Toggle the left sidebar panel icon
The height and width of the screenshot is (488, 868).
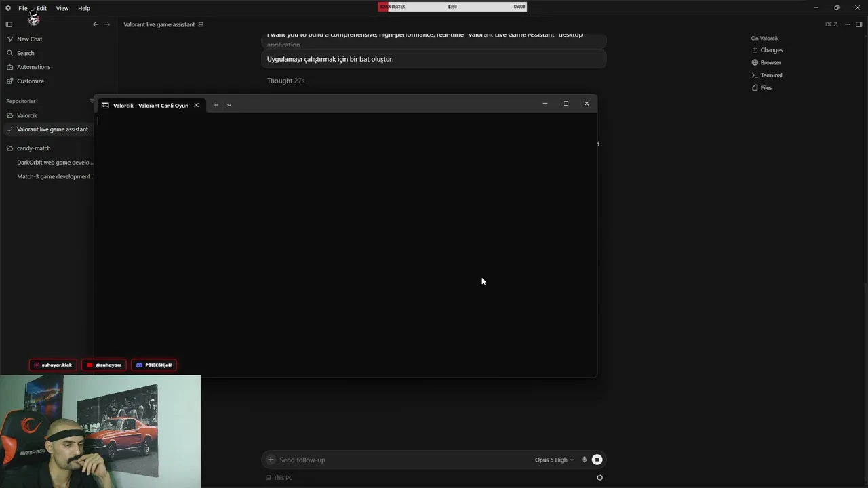(x=9, y=24)
